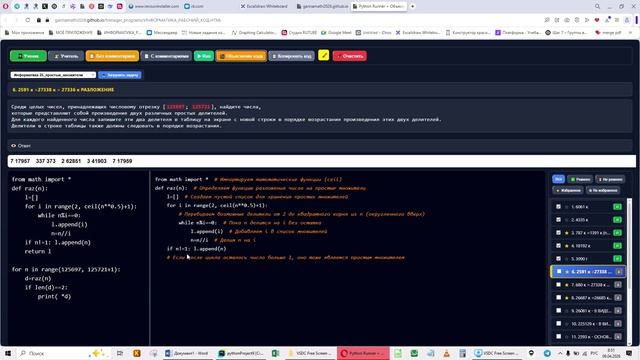Click green status badge of task 3. 797
This screenshot has width=640, height=360.
click(618, 233)
